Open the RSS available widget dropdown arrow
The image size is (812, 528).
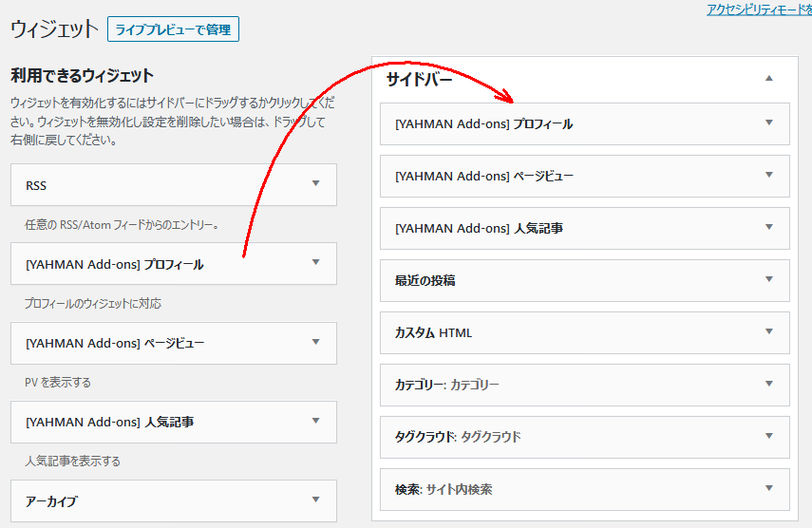[x=316, y=184]
